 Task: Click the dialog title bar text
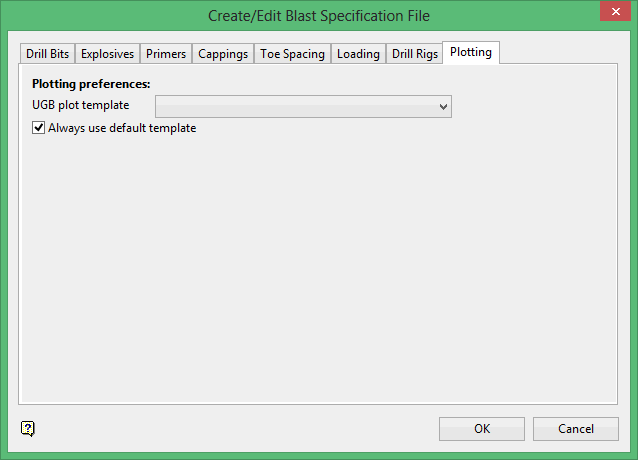pyautogui.click(x=319, y=15)
